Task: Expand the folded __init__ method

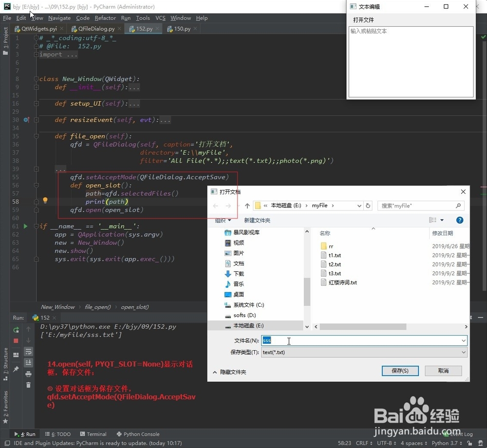Action: coord(37,87)
